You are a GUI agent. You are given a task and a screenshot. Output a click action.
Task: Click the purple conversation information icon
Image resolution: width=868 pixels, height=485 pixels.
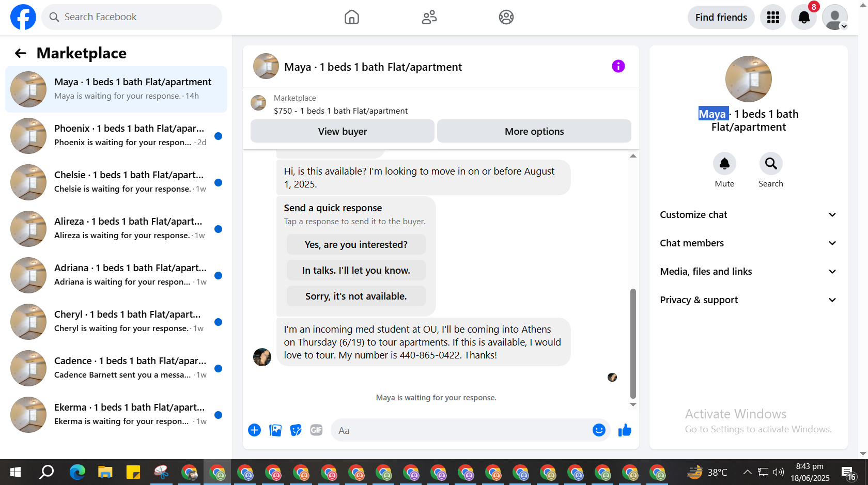click(618, 66)
